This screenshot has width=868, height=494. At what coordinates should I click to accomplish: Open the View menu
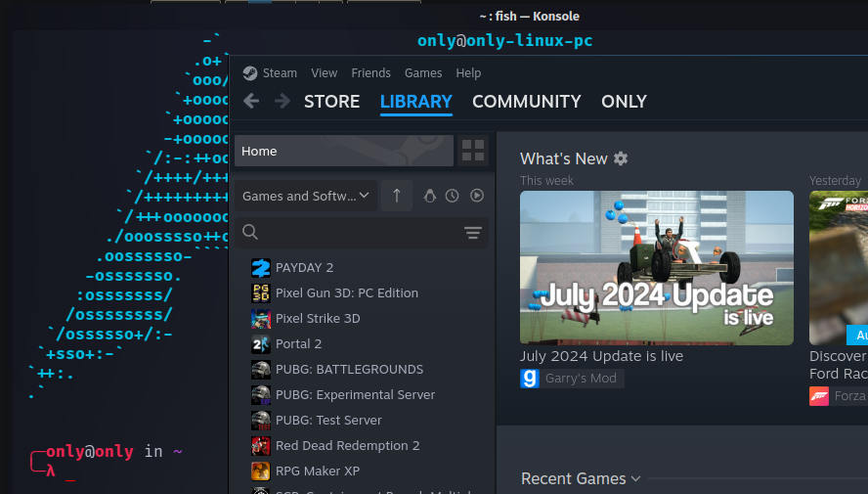point(324,73)
